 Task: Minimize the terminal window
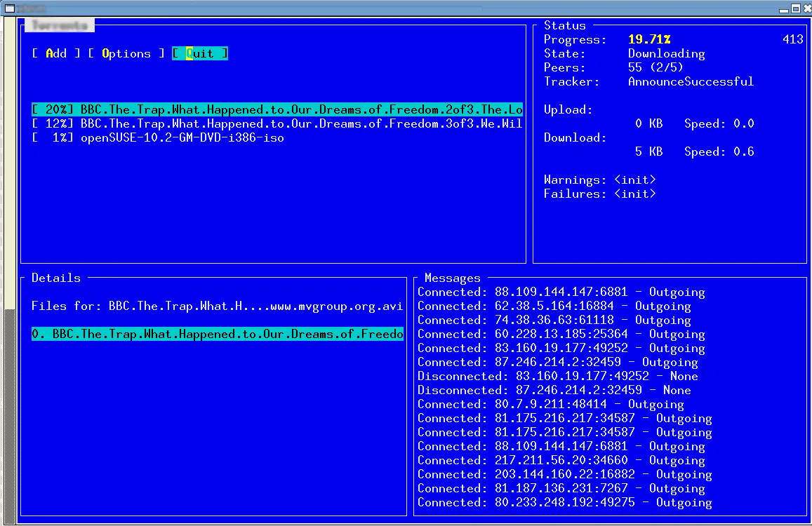pos(784,9)
